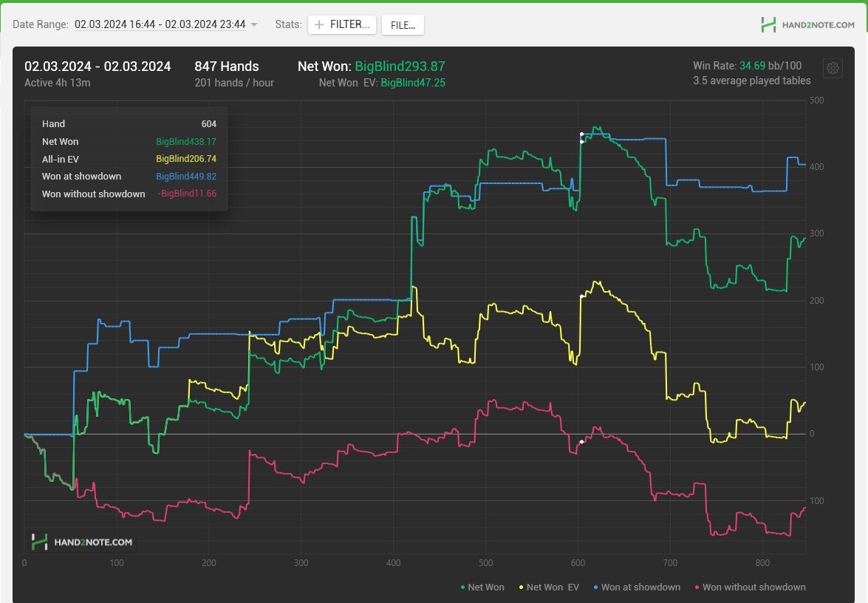Screen dimensions: 868x603
Task: Click the Hand2Note watermark logo in chart corner
Action: [81, 542]
